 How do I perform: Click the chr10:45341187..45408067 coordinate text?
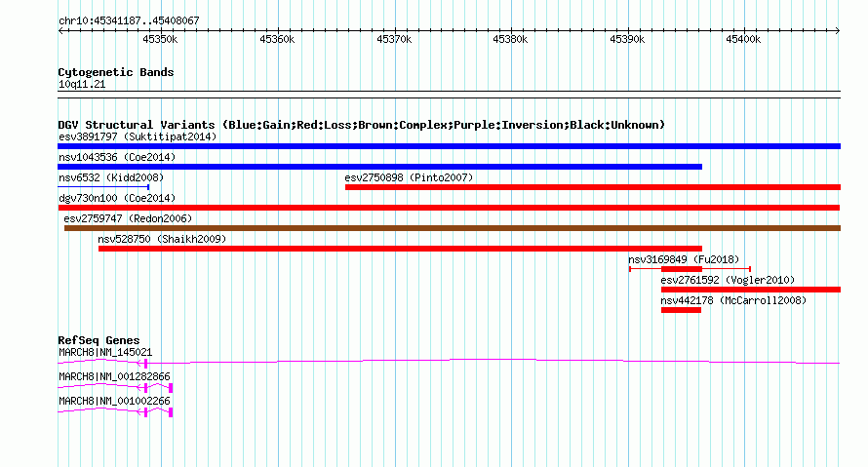(129, 20)
